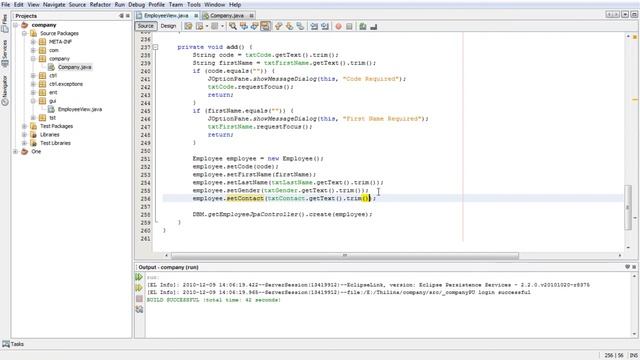Click the Last Edit toolbar icon
Image resolution: width=640 pixels, height=360 pixels.
[x=188, y=26]
